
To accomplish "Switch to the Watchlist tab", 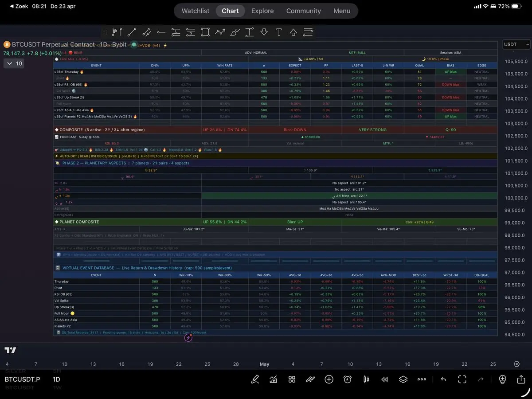I will tap(195, 11).
